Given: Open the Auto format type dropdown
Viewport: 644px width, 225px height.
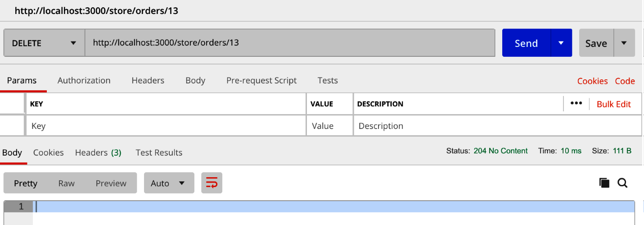Looking at the screenshot, I should pyautogui.click(x=169, y=183).
